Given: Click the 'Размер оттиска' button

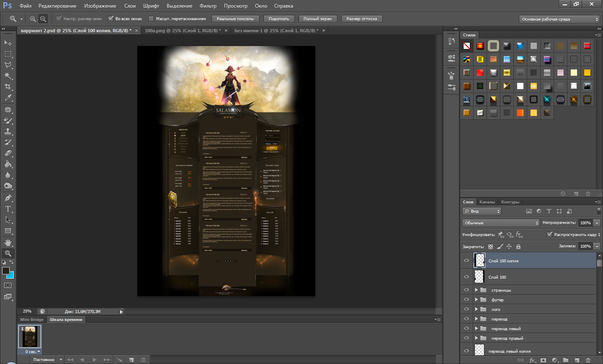Looking at the screenshot, I should 362,19.
